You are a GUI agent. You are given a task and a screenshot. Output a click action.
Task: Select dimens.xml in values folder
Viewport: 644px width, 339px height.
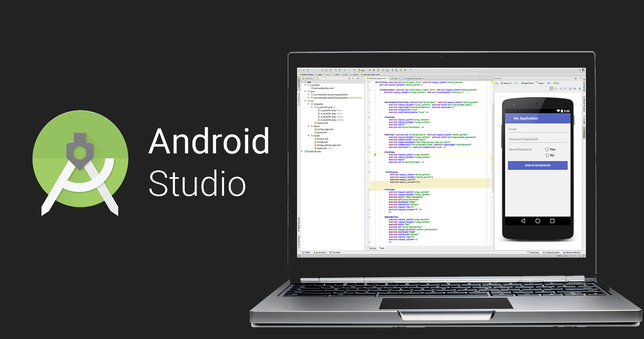(x=321, y=139)
